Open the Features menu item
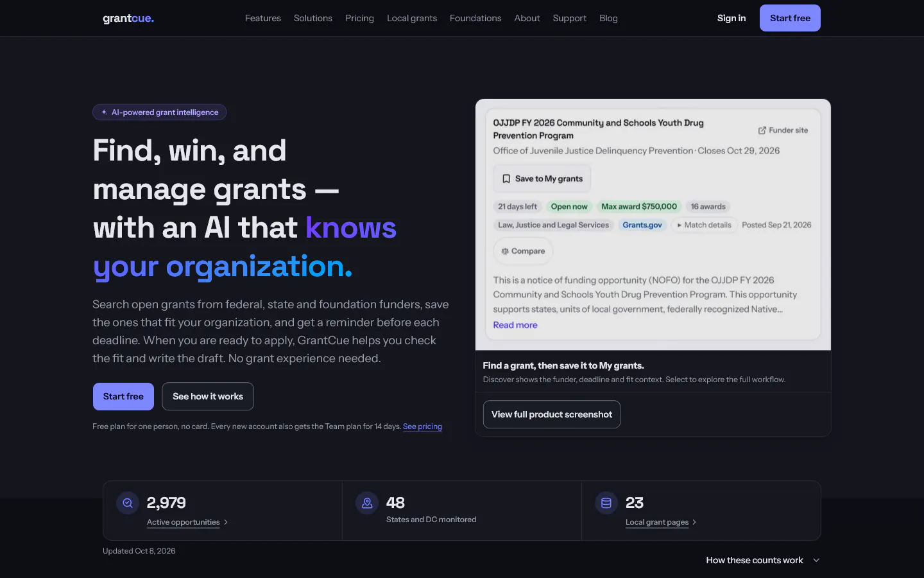This screenshot has width=924, height=578. pos(263,18)
